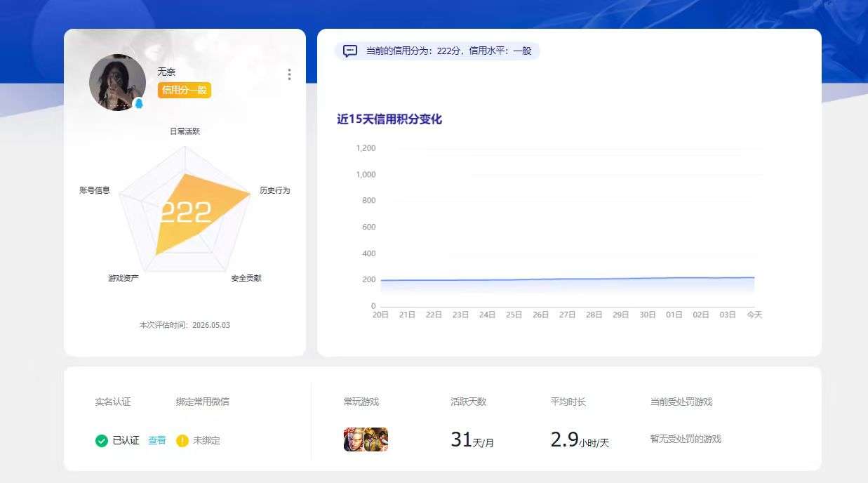Screen dimensions: 868x483
Task: Click the 活跃天数 heading
Action: pos(469,402)
